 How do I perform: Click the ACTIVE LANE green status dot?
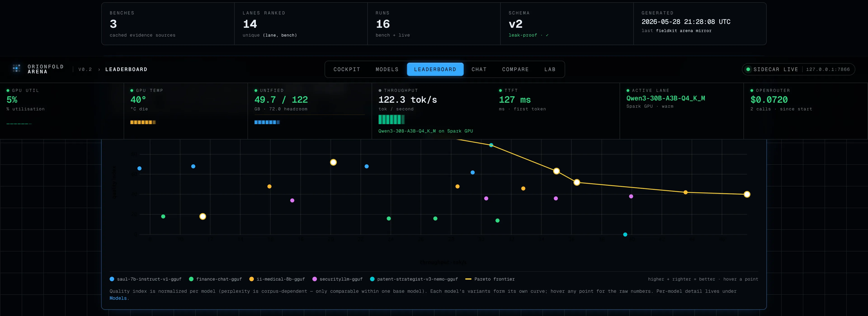[x=628, y=91]
